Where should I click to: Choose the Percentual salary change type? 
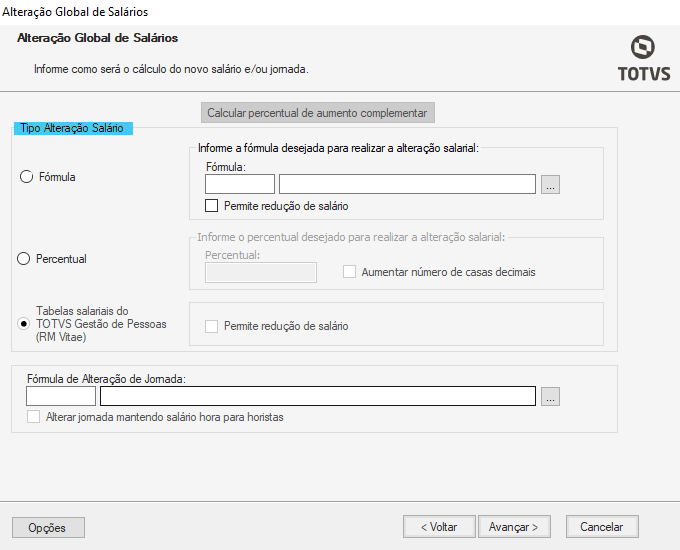[x=25, y=259]
